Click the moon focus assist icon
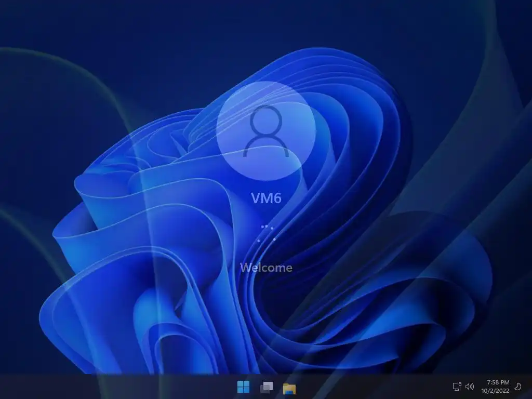The image size is (532, 399). (x=518, y=387)
